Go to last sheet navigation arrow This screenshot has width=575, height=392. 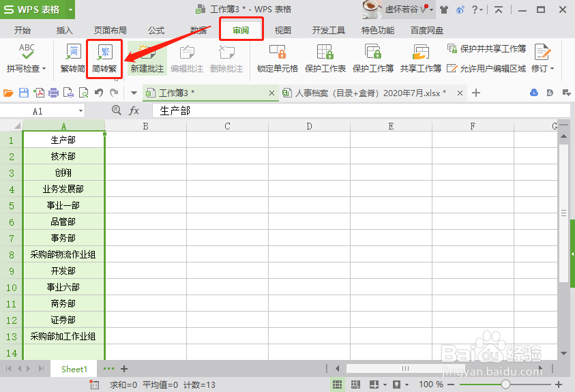[42, 369]
